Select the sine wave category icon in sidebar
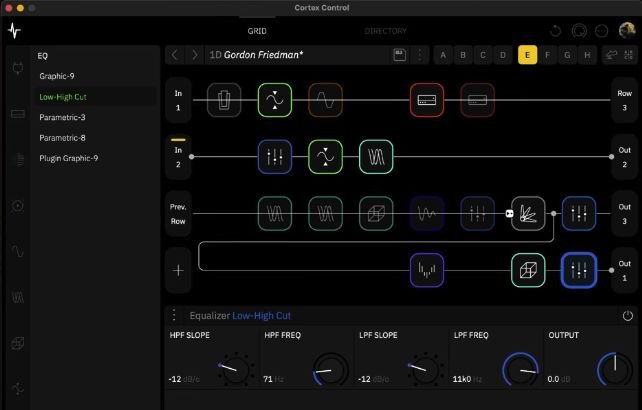The image size is (642, 410). (x=18, y=251)
